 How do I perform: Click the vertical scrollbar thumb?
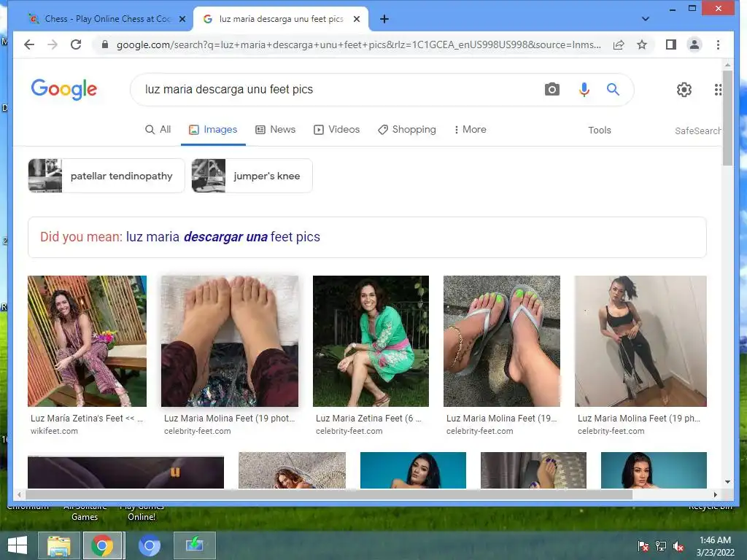pyautogui.click(x=727, y=117)
